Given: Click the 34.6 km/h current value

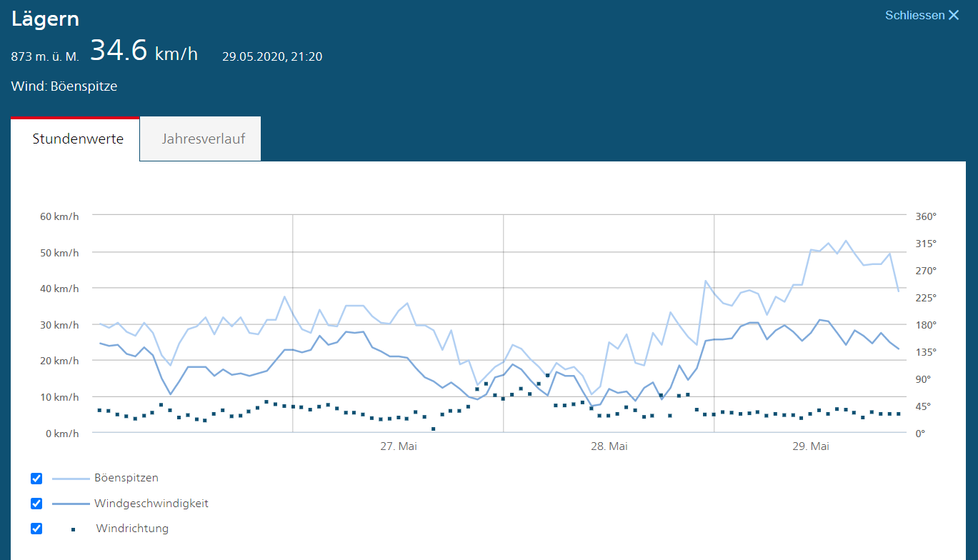Looking at the screenshot, I should (144, 52).
